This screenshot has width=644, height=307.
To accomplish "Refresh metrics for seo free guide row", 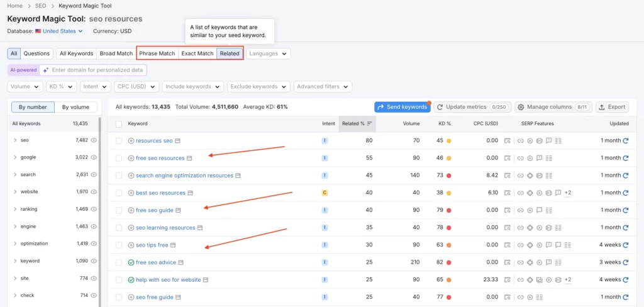I will (626, 297).
